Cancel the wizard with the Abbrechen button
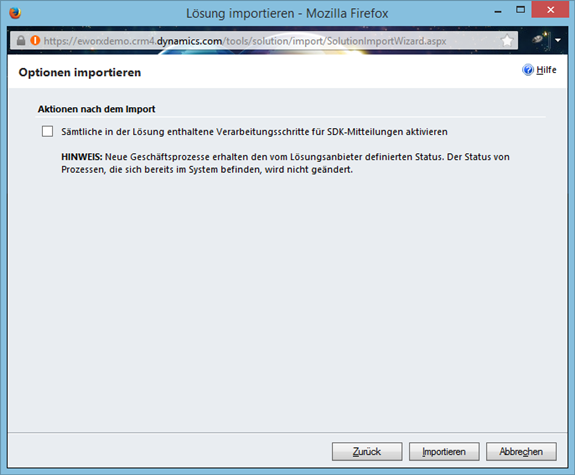 (x=521, y=452)
